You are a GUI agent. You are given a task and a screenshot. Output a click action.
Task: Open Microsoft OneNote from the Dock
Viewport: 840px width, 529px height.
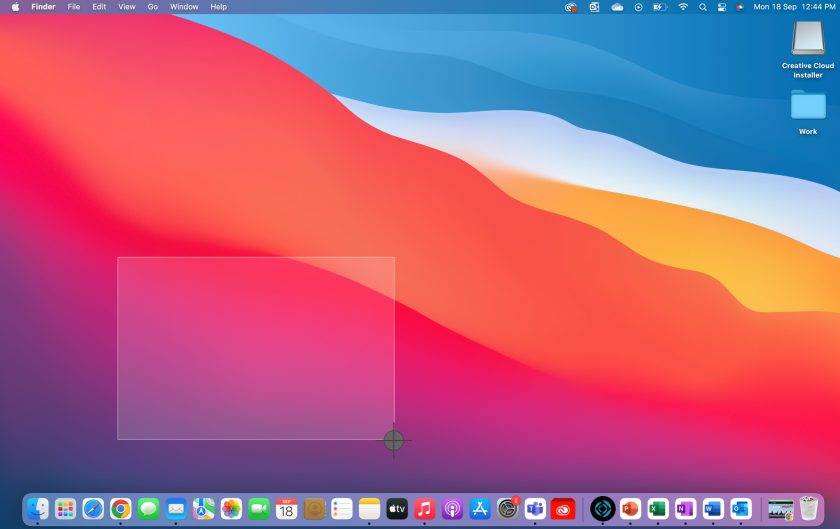coord(685,508)
